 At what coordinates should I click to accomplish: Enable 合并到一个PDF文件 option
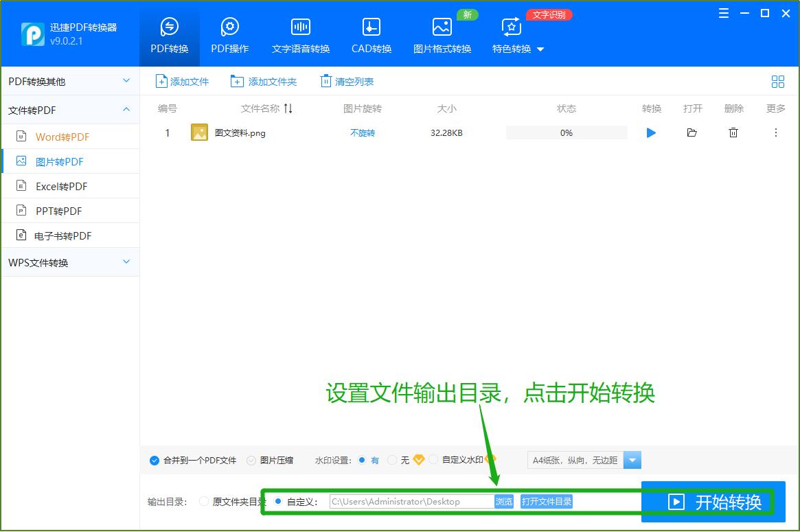tap(154, 460)
